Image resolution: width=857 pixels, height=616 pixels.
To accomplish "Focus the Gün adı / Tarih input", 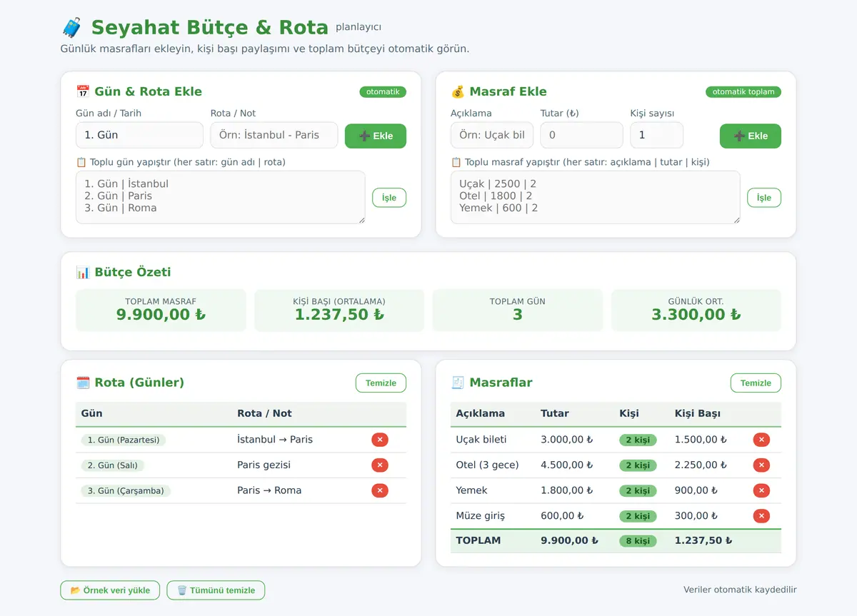I will click(139, 135).
